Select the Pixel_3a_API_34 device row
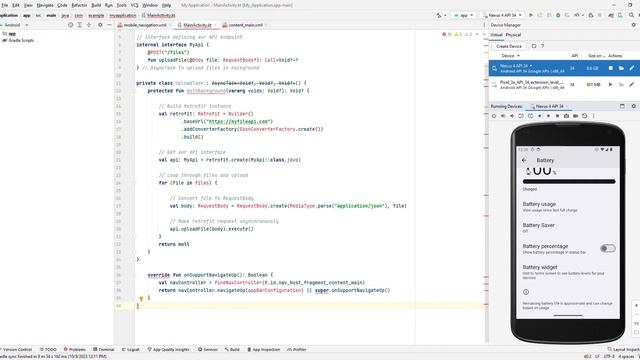 coord(564,84)
